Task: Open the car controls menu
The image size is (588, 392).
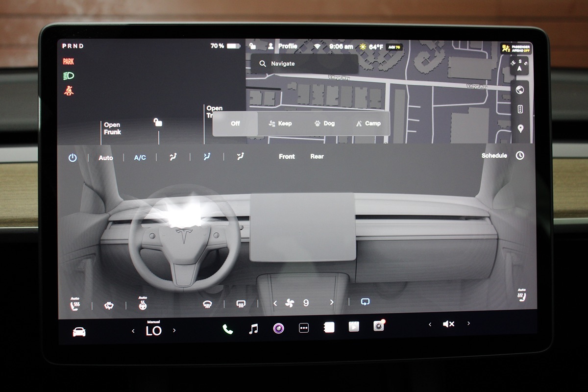Action: (x=79, y=332)
